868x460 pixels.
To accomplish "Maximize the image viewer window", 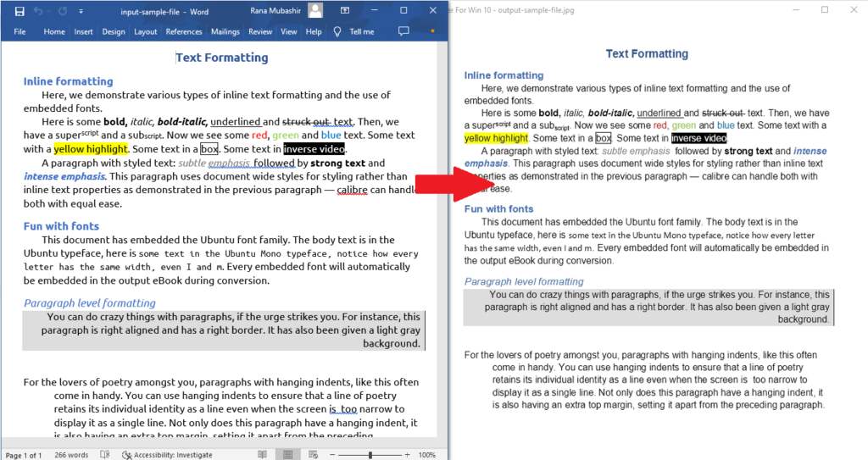I will (825, 10).
